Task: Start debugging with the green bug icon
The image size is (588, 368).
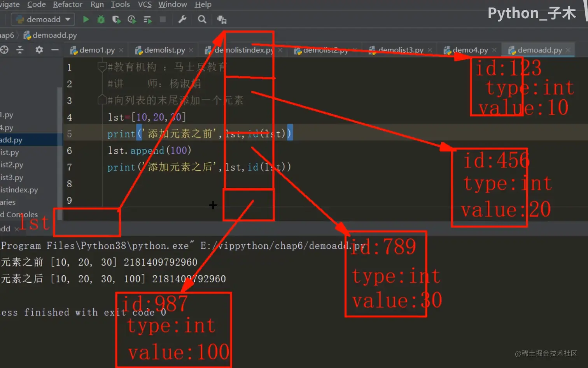Action: 101,19
